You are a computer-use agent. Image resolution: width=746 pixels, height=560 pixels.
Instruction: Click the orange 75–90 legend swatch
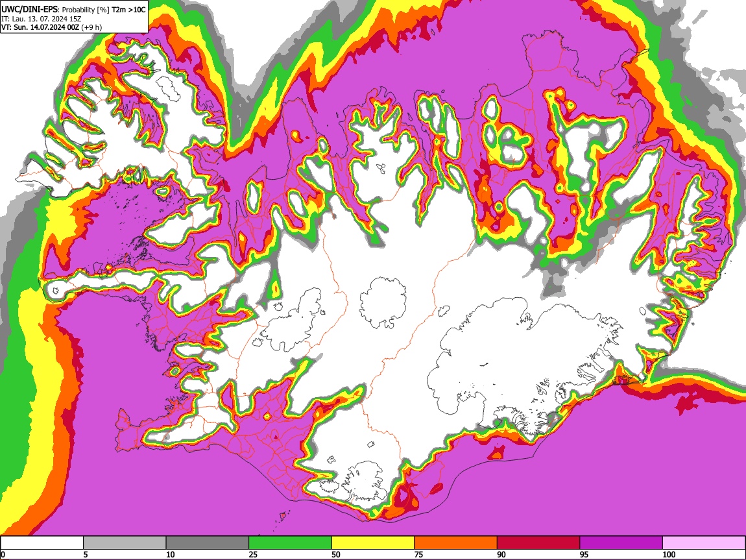click(x=456, y=542)
